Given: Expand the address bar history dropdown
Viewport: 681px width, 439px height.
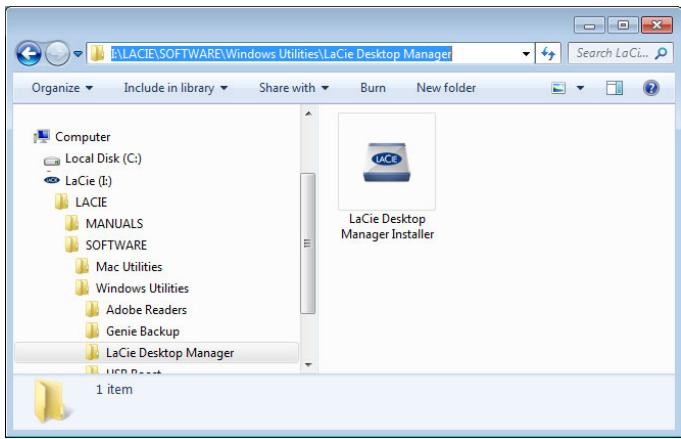Looking at the screenshot, I should [x=526, y=54].
